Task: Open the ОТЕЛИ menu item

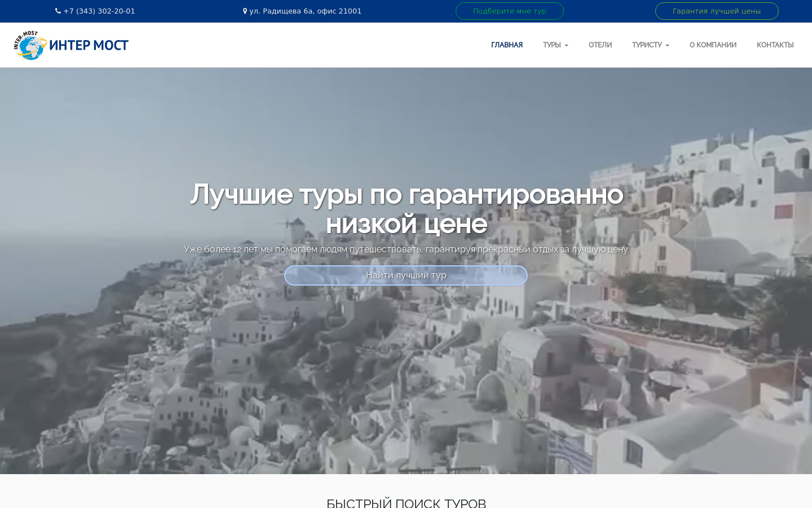Action: pyautogui.click(x=600, y=45)
